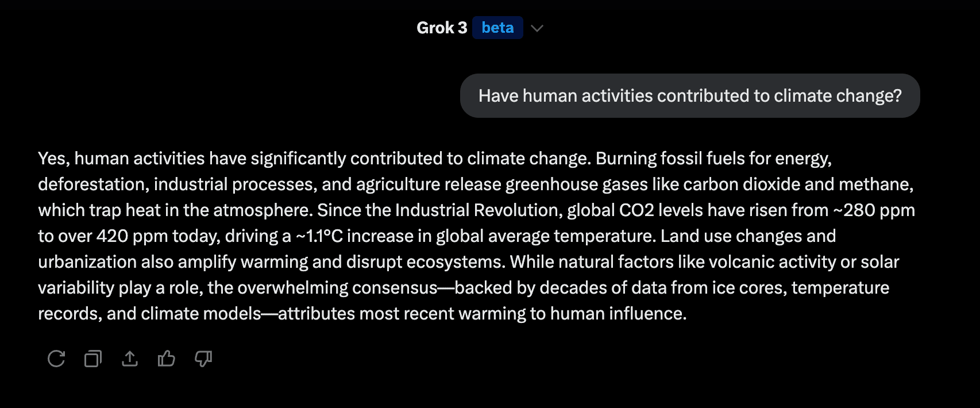Viewport: 980px width, 408px height.
Task: Click the phrase 'overwhelming consensus'
Action: click(x=338, y=288)
